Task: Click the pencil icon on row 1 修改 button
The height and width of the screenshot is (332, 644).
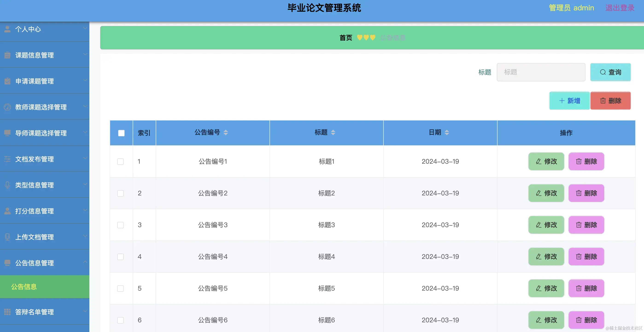Action: click(538, 161)
